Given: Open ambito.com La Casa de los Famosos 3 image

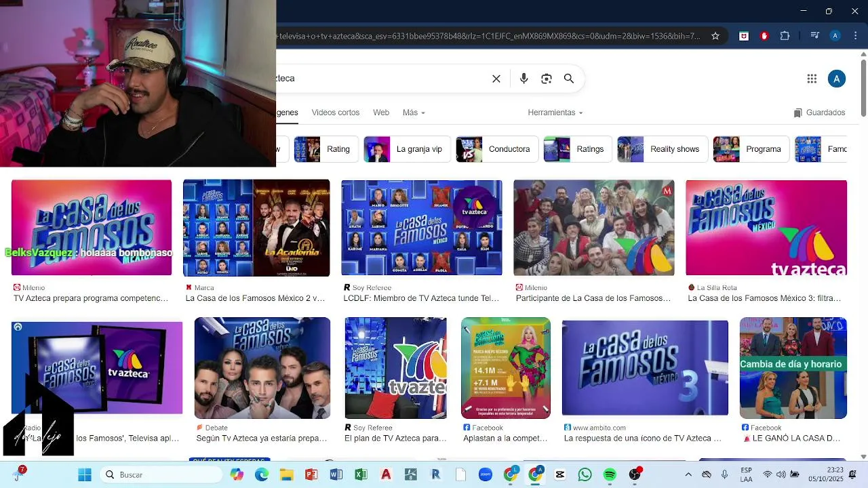Looking at the screenshot, I should 645,368.
